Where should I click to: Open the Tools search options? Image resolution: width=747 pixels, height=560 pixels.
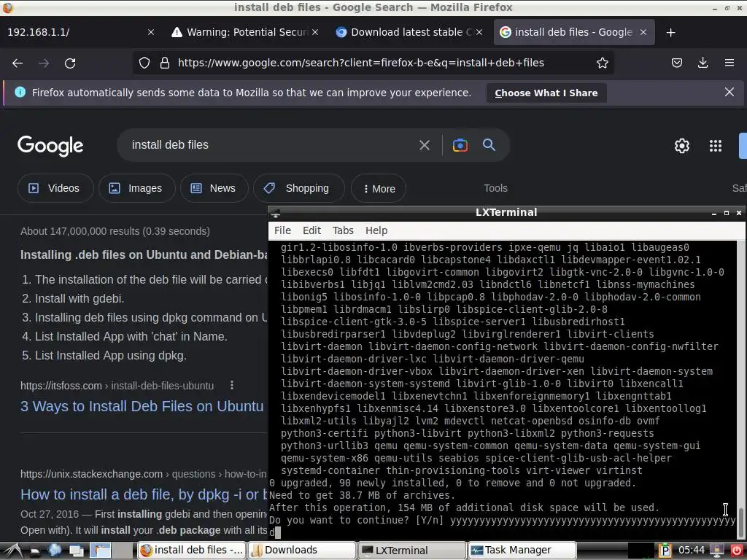(495, 188)
